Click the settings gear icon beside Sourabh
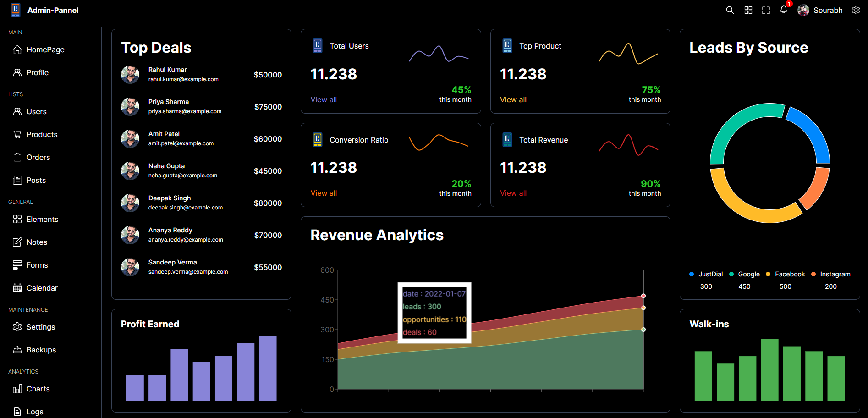Image resolution: width=868 pixels, height=418 pixels. pyautogui.click(x=856, y=10)
